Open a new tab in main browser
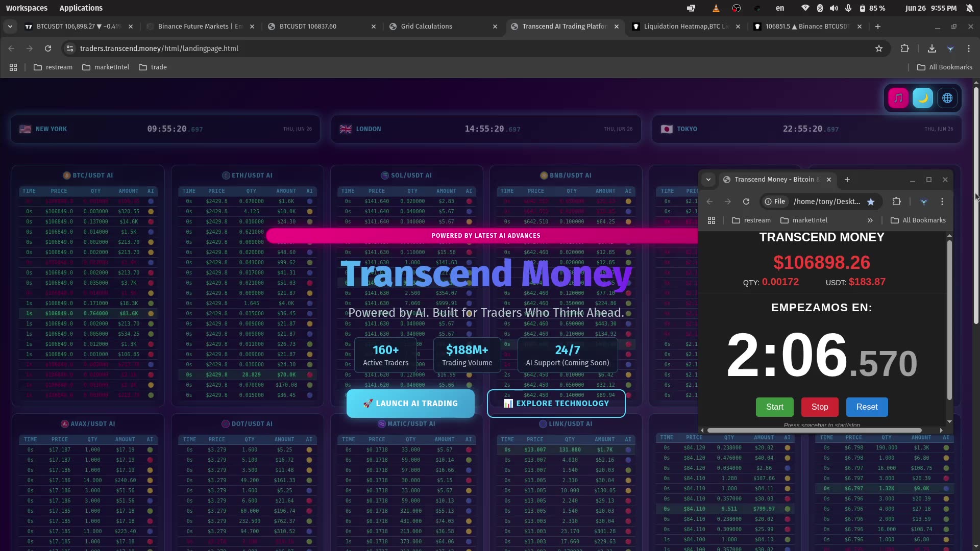 (x=877, y=27)
